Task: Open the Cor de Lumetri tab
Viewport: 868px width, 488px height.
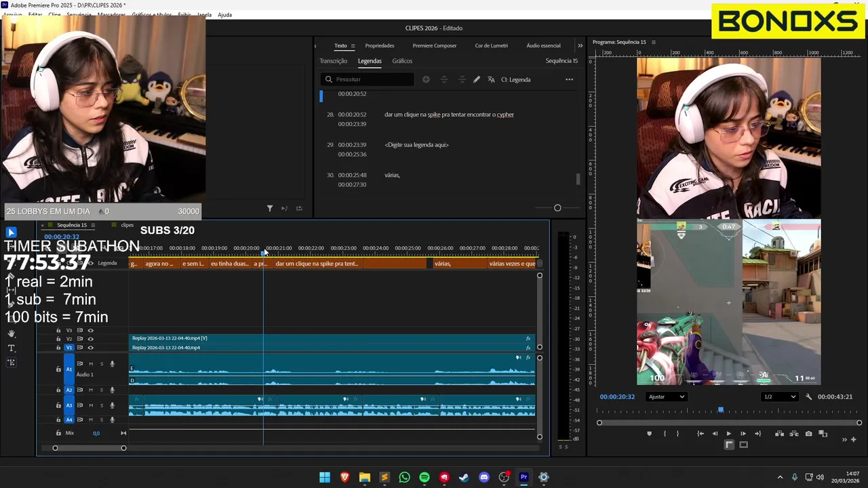Action: coord(492,45)
